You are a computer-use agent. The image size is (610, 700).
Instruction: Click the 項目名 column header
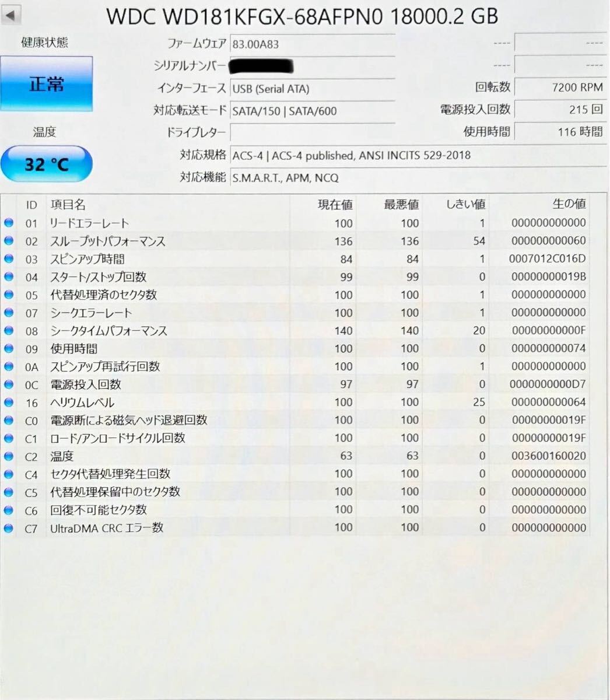pos(68,205)
